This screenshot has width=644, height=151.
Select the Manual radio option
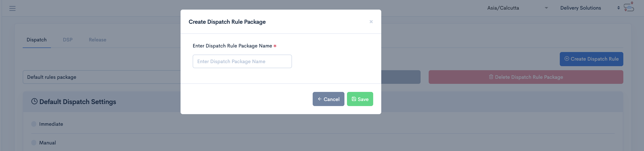click(34, 143)
